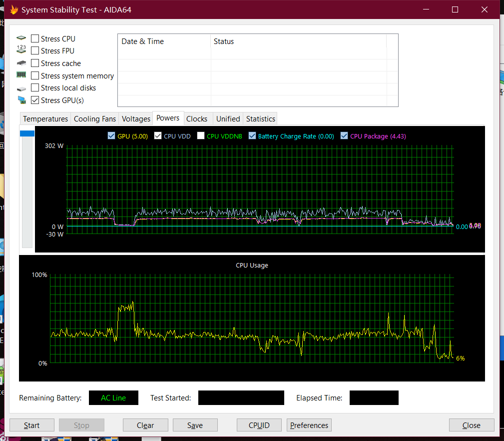Click the CPU chip icon beside Stress CPU

[21, 38]
